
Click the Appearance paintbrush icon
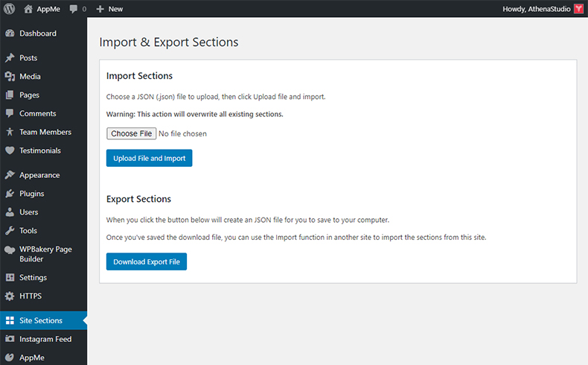(10, 175)
